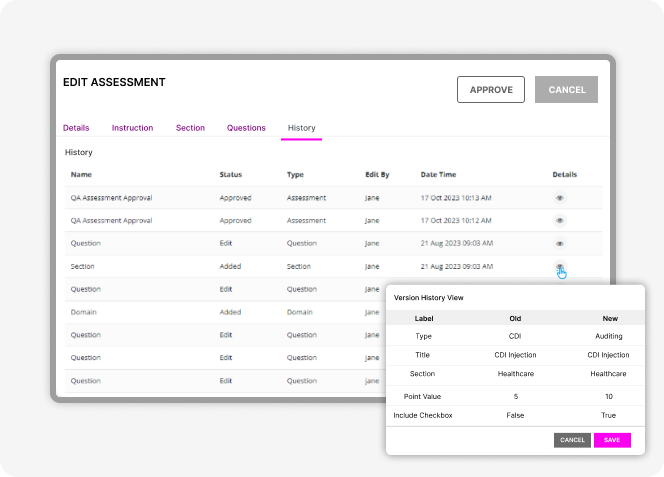Switch to the Details tab

[76, 128]
